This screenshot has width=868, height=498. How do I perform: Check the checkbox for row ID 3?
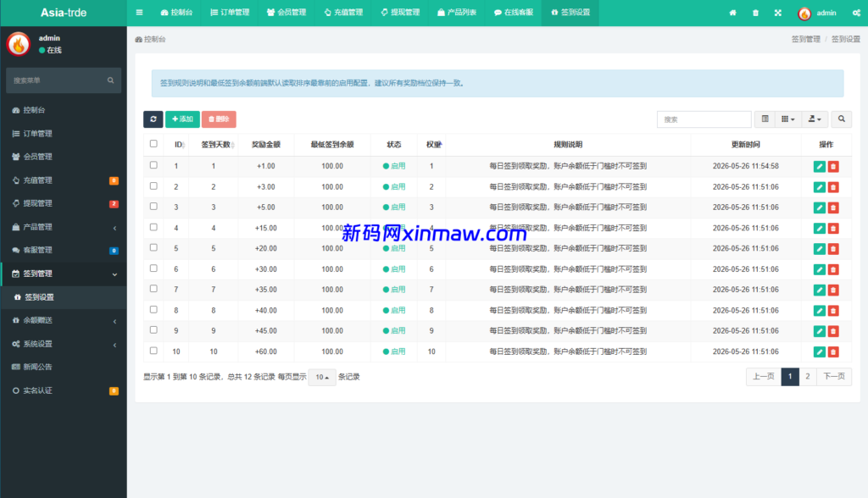click(x=153, y=207)
